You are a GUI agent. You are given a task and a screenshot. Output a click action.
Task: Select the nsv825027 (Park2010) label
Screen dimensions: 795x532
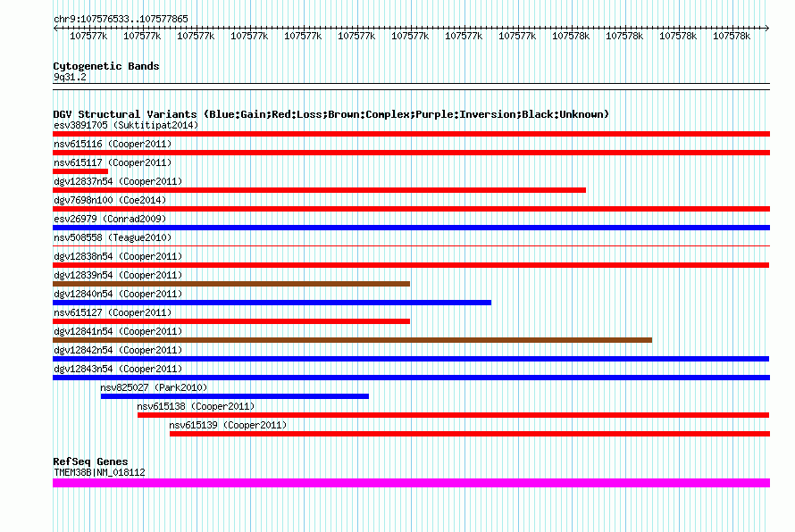(154, 387)
